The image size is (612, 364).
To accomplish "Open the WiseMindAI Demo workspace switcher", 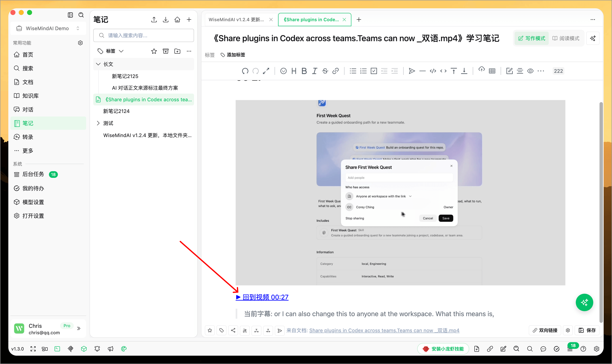I will pyautogui.click(x=48, y=28).
